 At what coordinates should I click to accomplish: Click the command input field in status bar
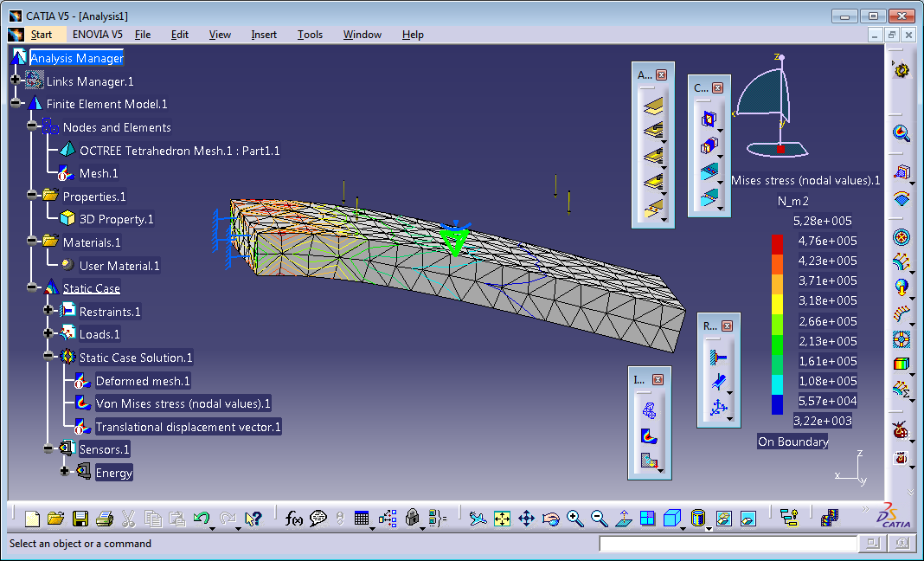728,544
